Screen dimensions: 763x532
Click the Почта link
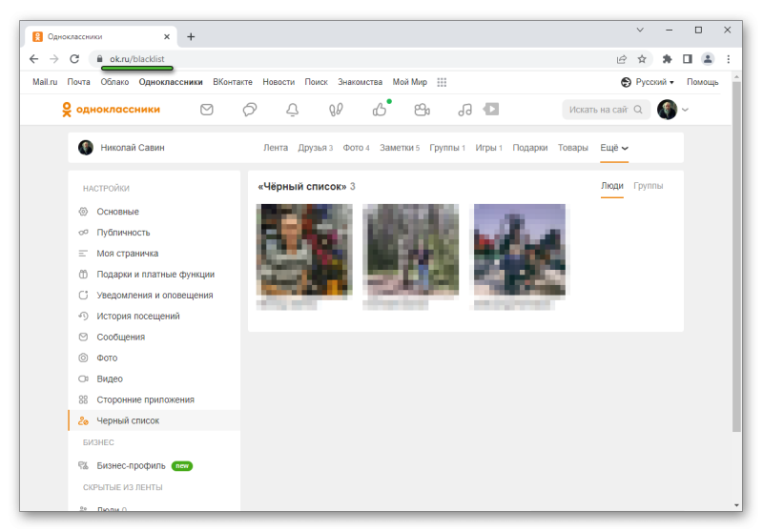78,82
